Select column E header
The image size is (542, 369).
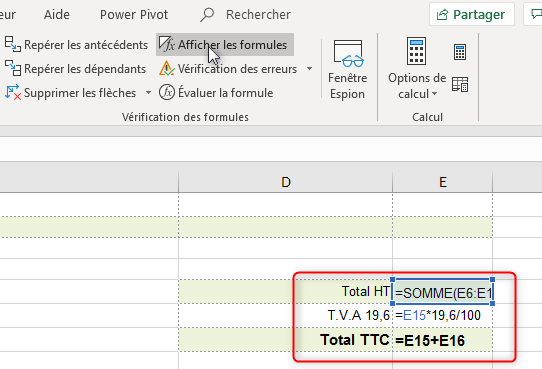442,182
